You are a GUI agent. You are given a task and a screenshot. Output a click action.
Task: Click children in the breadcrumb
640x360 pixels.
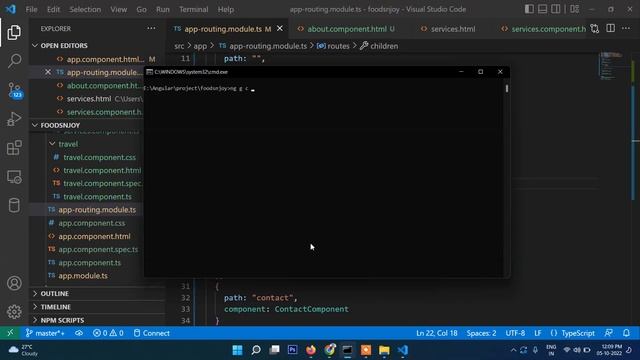tap(384, 46)
